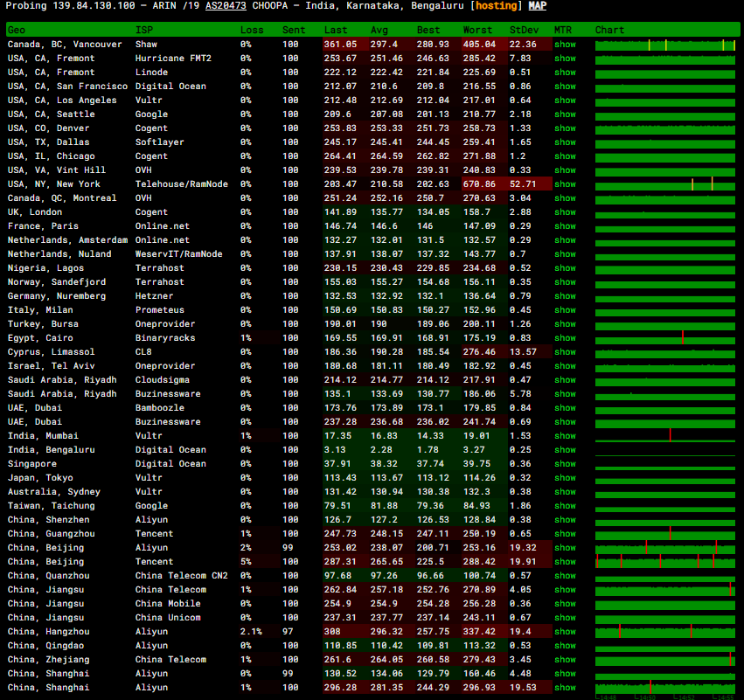
Task: Show MTR for China, Shenzhen
Action: click(565, 520)
